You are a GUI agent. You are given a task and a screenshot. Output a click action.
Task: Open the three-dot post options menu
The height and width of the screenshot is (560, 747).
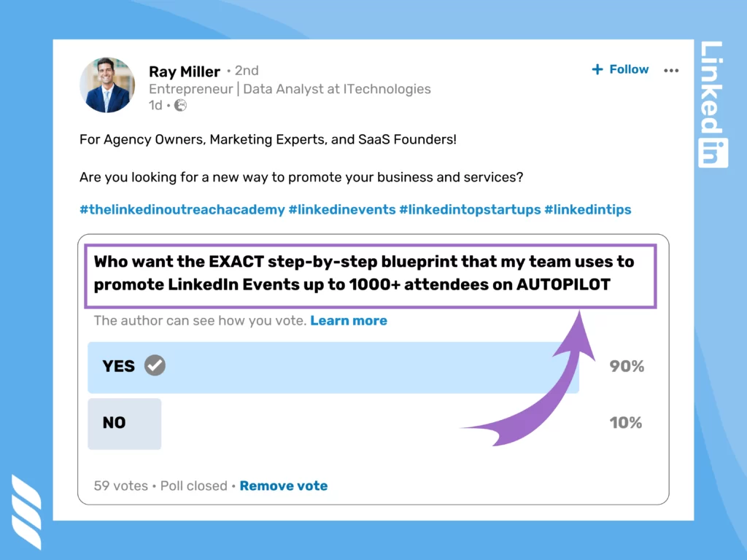click(671, 70)
